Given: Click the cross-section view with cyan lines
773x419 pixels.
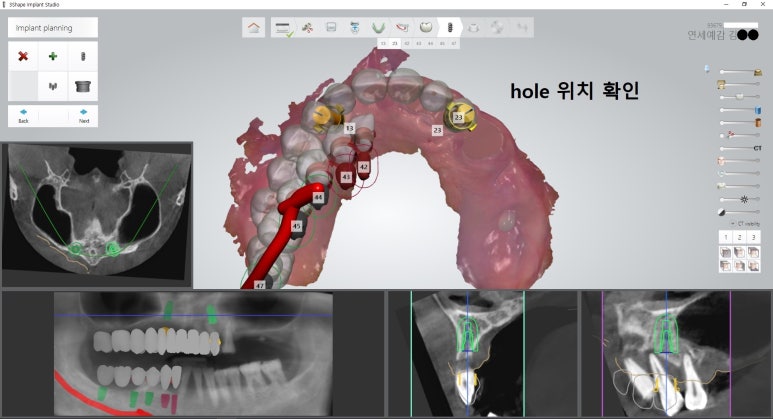Looking at the screenshot, I should pyautogui.click(x=483, y=354).
